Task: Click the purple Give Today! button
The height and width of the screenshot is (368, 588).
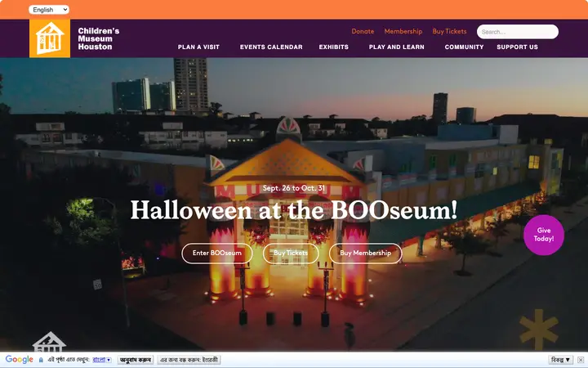Action: [x=544, y=235]
